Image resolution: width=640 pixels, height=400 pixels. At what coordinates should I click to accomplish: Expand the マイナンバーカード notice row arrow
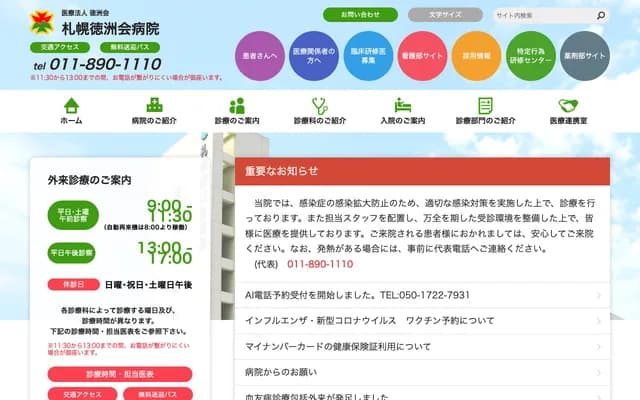click(x=598, y=346)
